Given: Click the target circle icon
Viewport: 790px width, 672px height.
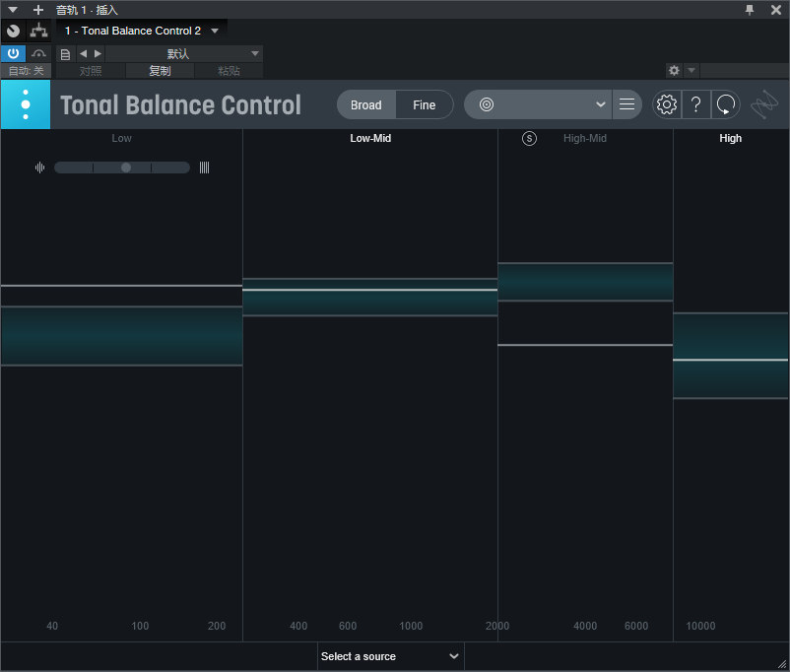Looking at the screenshot, I should click(487, 104).
